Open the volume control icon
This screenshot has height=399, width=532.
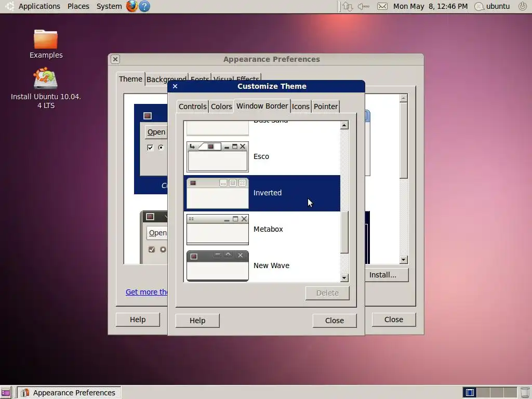coord(363,6)
